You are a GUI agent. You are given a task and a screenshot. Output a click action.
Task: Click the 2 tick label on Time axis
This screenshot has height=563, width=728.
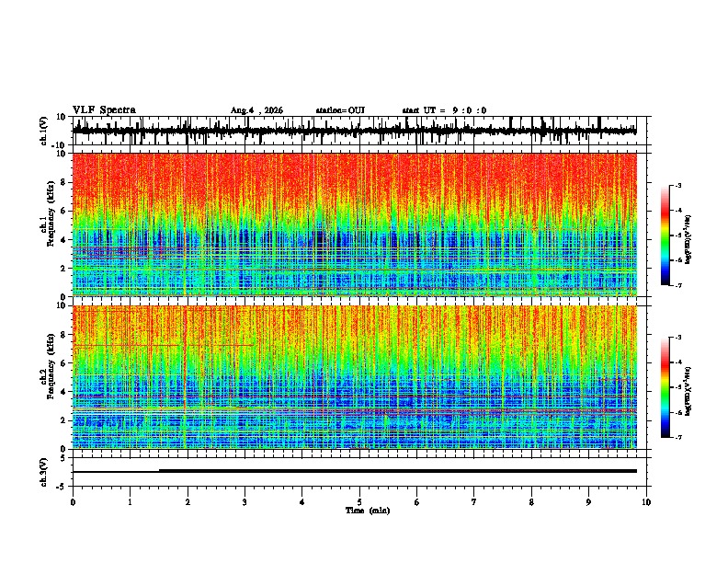188,502
